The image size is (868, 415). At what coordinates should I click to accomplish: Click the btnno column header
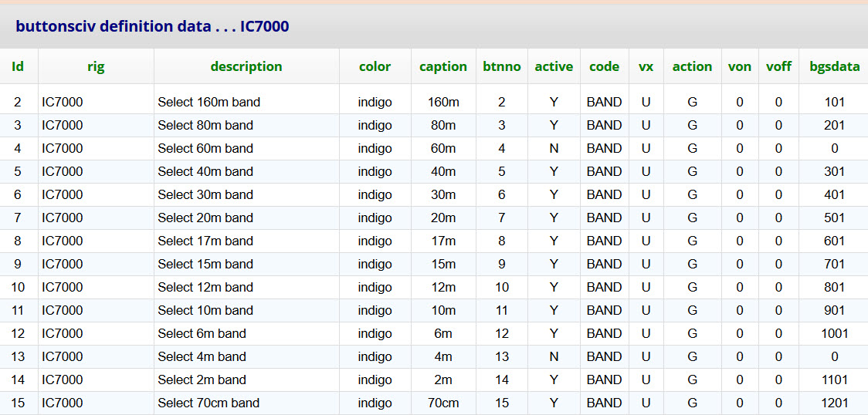tap(501, 66)
